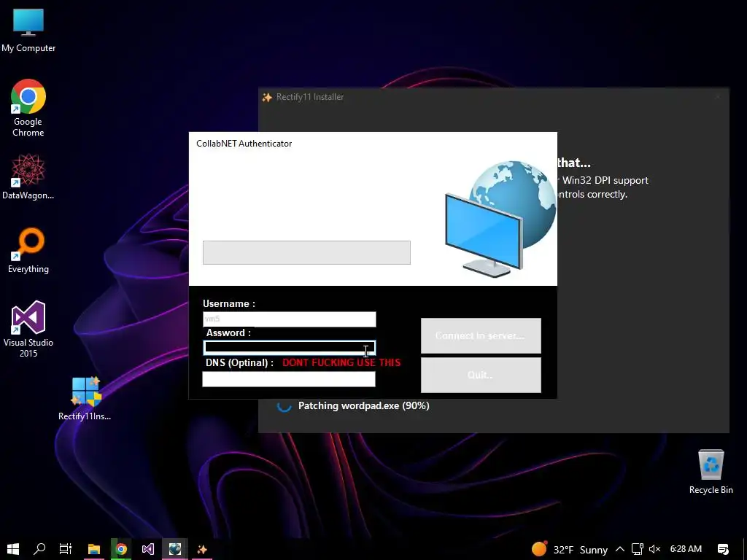This screenshot has height=560, width=747.
Task: Click the DNS (Optinal) input field
Action: pyautogui.click(x=289, y=379)
